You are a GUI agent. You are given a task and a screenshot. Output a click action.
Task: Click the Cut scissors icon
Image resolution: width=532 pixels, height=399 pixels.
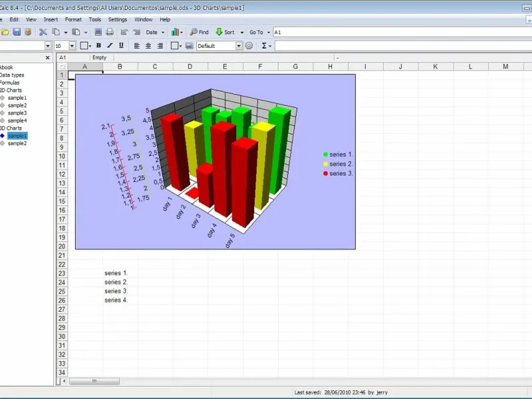coord(43,32)
